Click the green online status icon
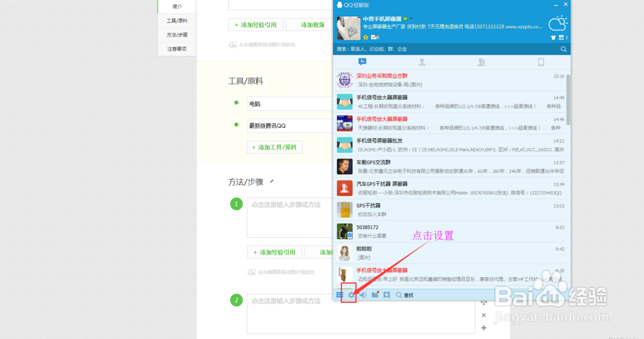Screen dimensions: 644x339 (405, 19)
